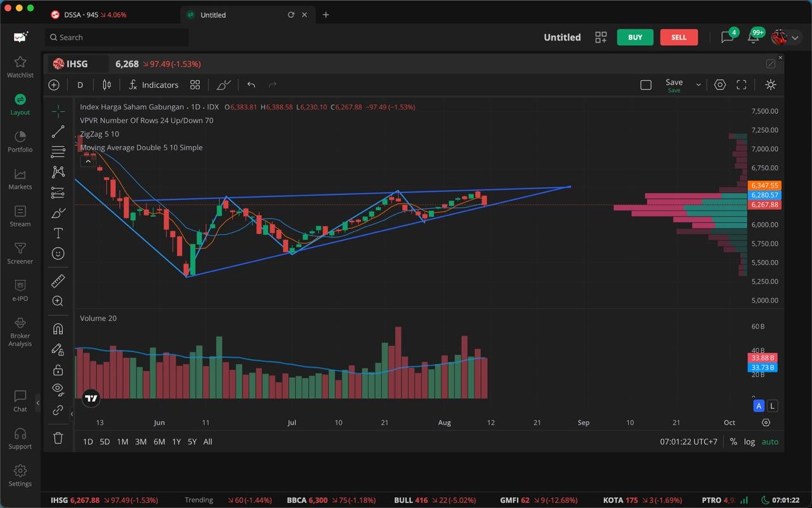
Task: Open the candlestick chart type menu
Action: (107, 85)
